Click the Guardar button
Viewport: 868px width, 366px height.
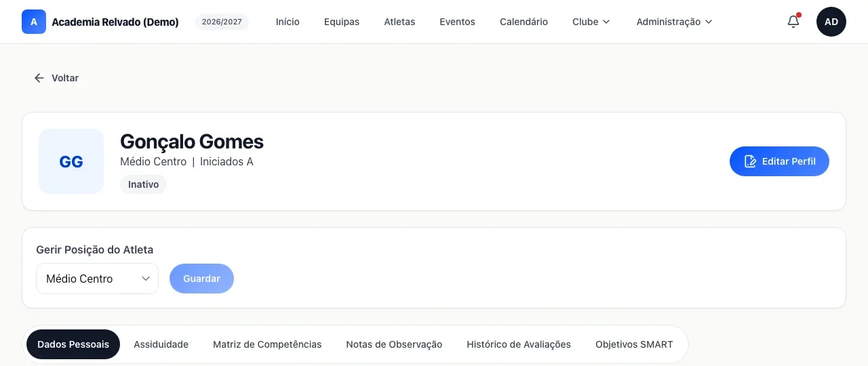pyautogui.click(x=201, y=279)
